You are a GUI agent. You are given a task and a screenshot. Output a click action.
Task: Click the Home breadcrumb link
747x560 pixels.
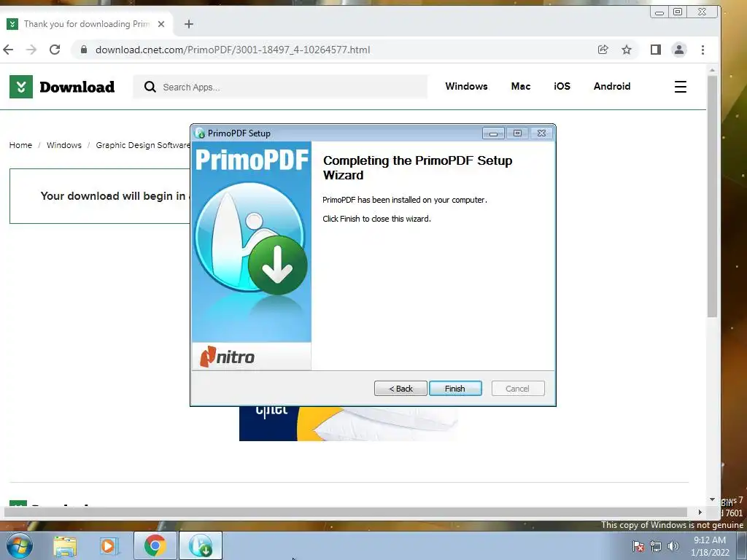[20, 145]
